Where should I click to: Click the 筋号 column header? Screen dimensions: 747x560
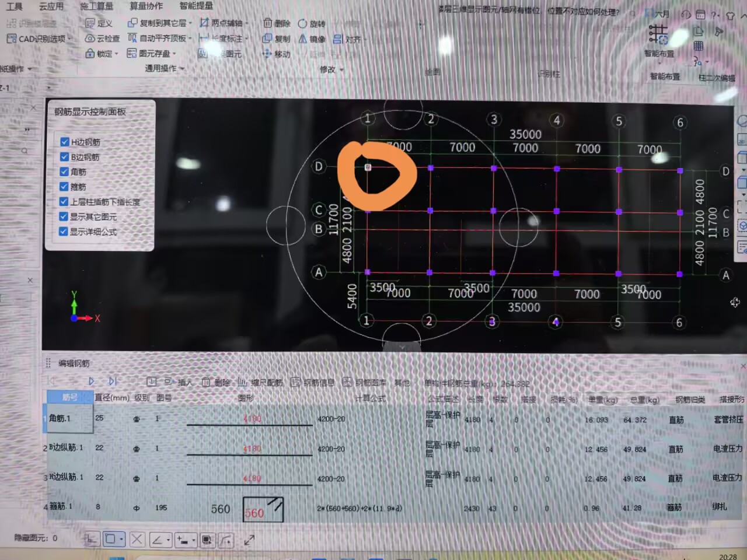coord(69,397)
